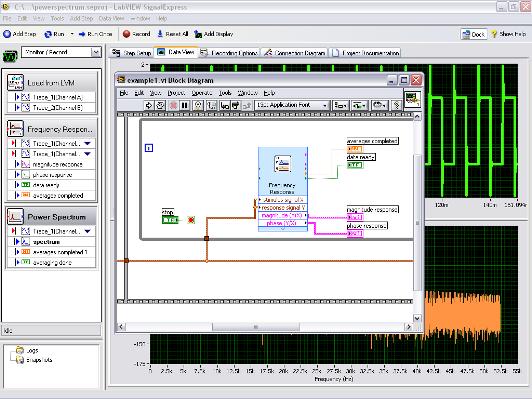Switch to the Connection Diagram tab
The image size is (532, 399).
point(294,53)
